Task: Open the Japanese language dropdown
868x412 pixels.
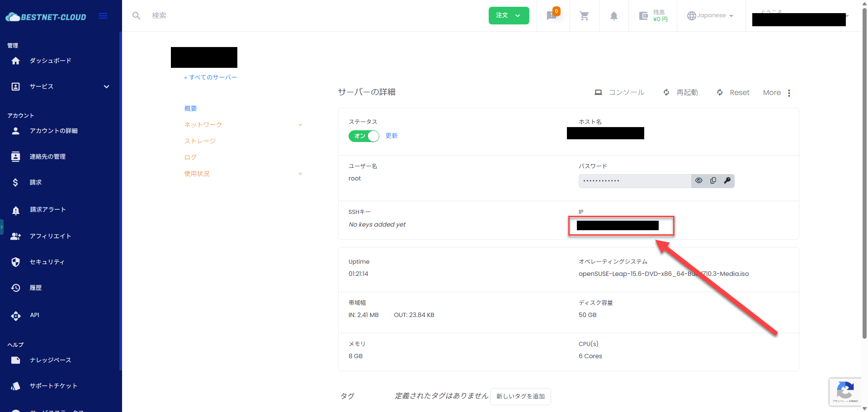Action: point(710,16)
